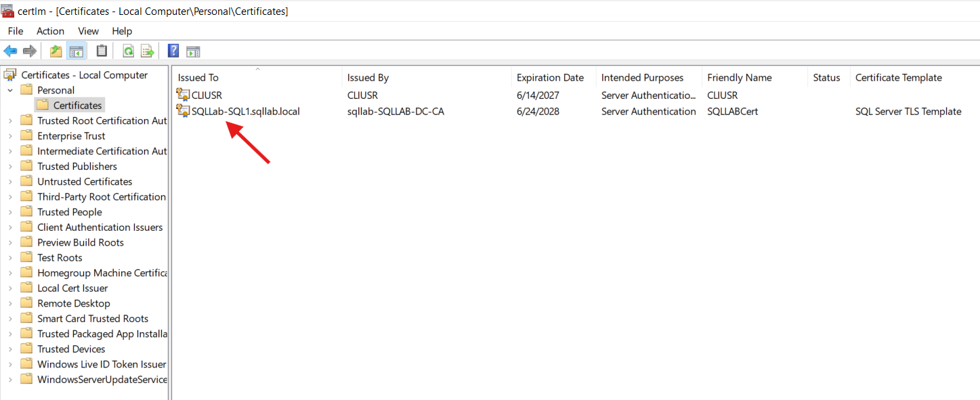Click CLIUSR in the Issued By column

pos(362,95)
